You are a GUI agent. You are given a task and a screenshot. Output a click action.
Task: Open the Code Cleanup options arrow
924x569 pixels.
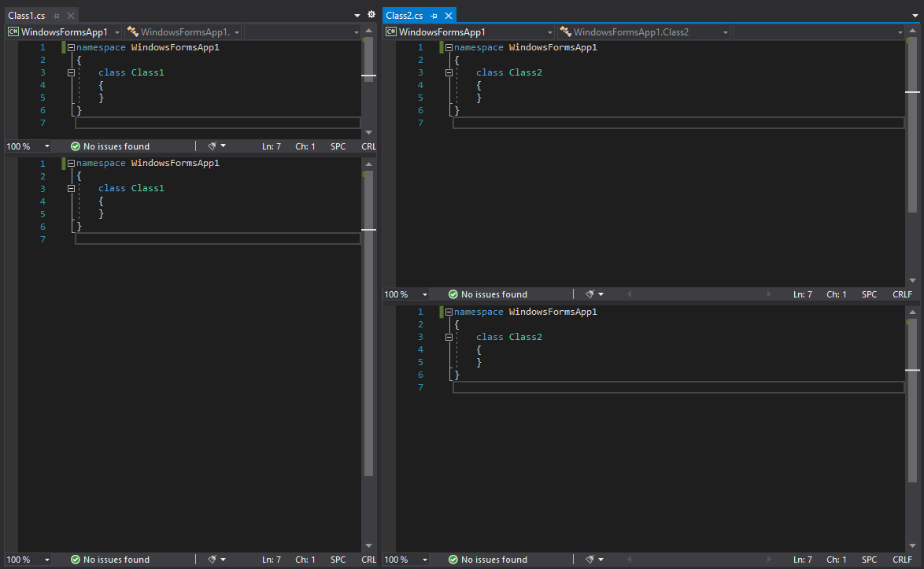224,146
